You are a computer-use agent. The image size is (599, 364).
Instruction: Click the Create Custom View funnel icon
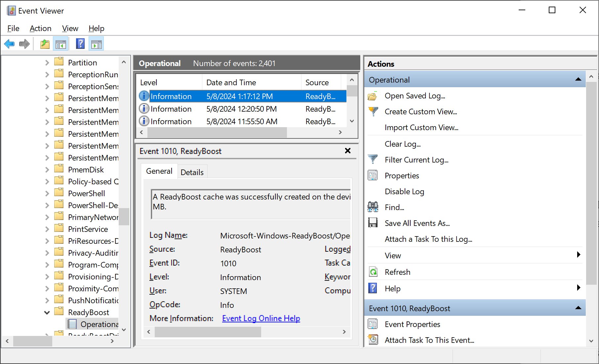(373, 112)
